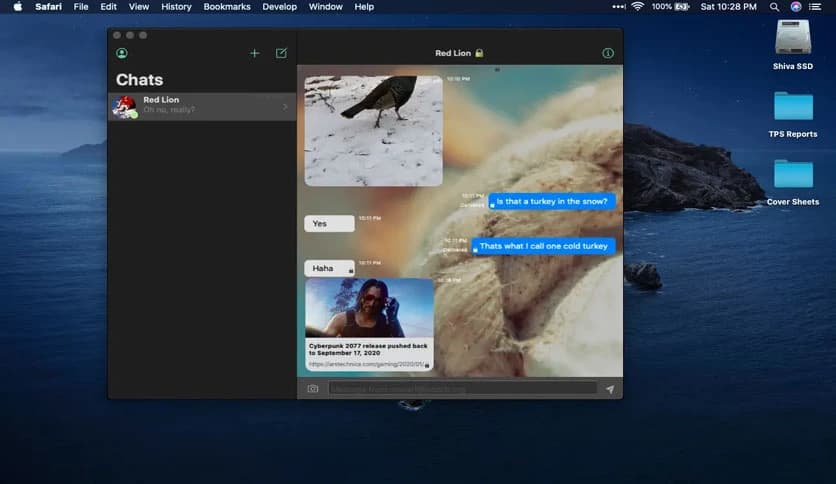
Task: Click the Siri icon in menu bar
Action: [796, 7]
